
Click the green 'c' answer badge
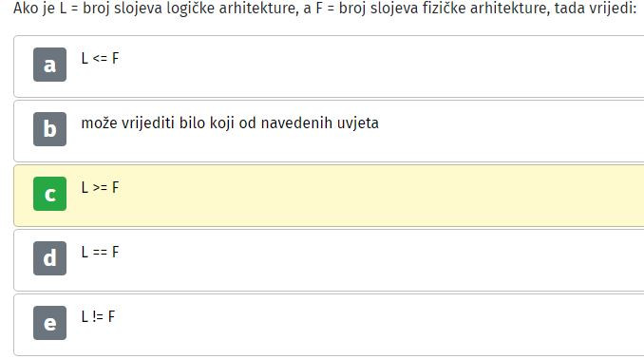tap(49, 194)
